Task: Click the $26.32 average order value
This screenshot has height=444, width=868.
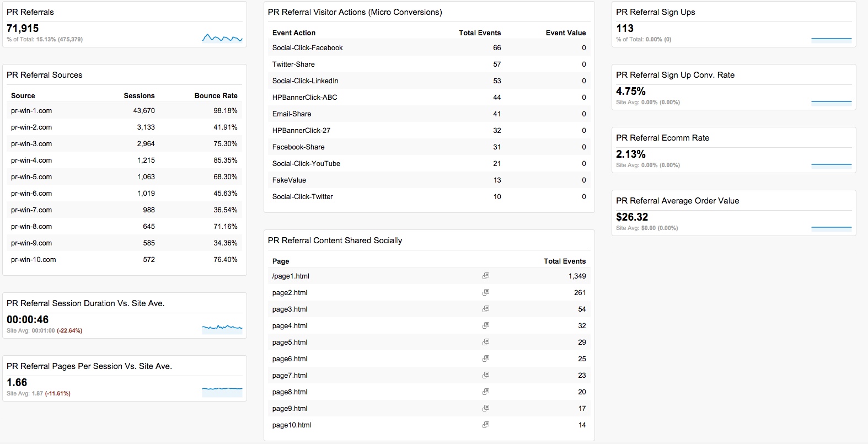Action: click(x=632, y=217)
